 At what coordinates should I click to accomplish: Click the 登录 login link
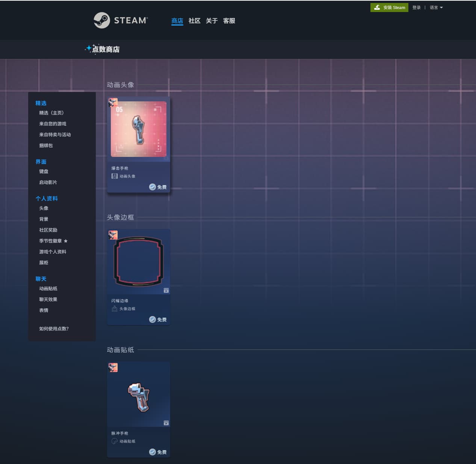click(416, 8)
